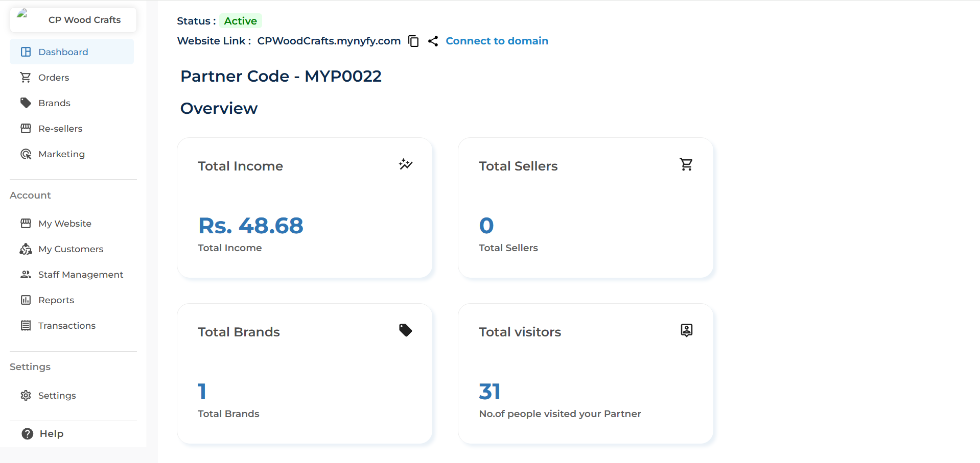Click the cart icon on Total Sellers card
Viewport: 980px width, 463px height.
tap(686, 164)
